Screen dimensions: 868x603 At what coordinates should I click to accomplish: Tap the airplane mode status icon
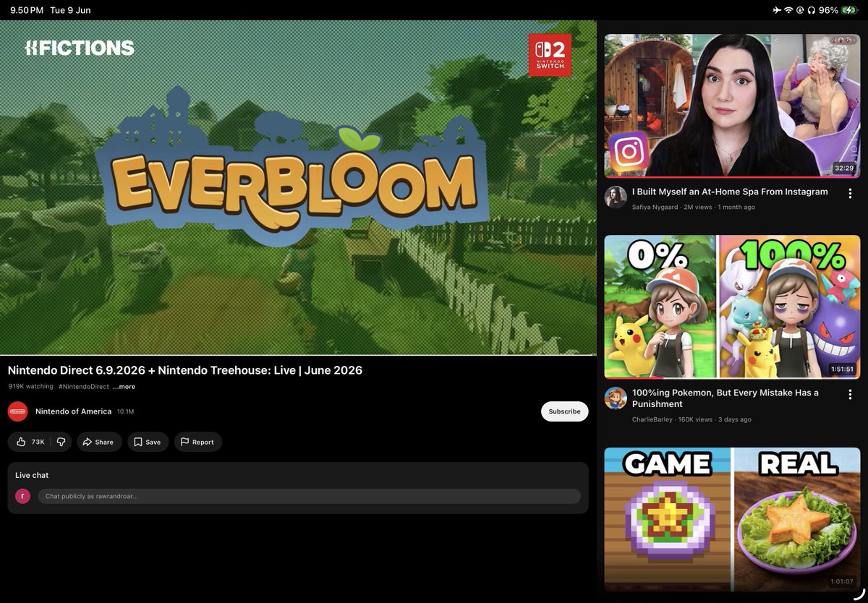[777, 10]
